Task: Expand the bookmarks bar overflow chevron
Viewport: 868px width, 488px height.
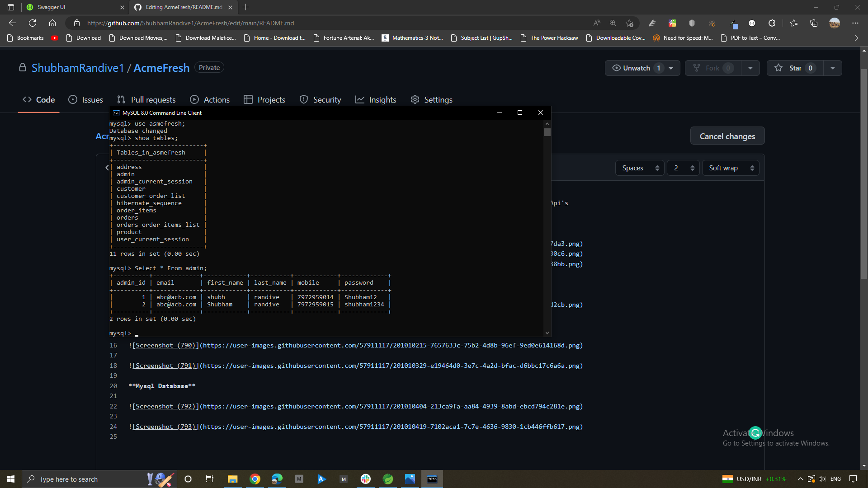Action: pyautogui.click(x=856, y=38)
